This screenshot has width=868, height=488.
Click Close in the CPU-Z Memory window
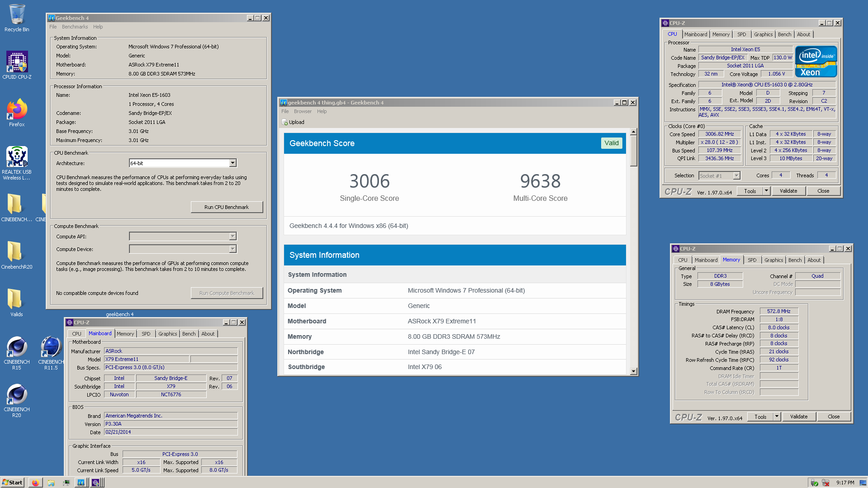(833, 417)
